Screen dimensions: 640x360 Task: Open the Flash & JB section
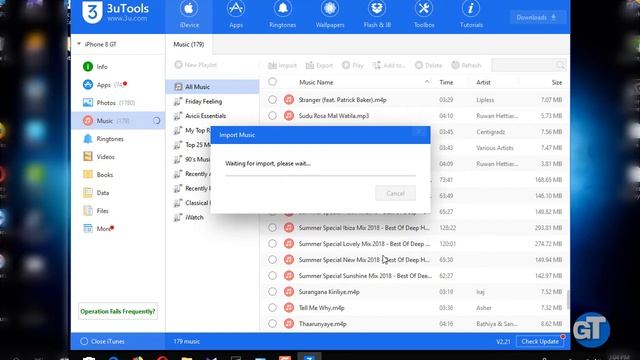click(x=377, y=16)
